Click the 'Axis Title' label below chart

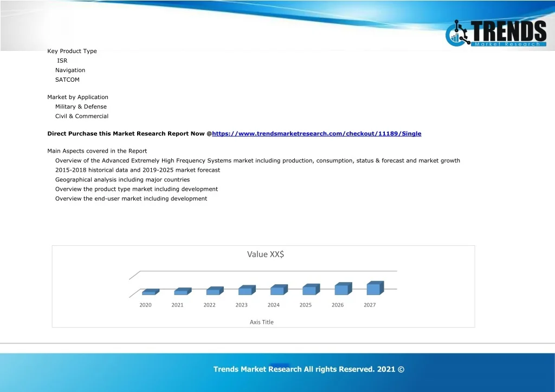point(261,322)
